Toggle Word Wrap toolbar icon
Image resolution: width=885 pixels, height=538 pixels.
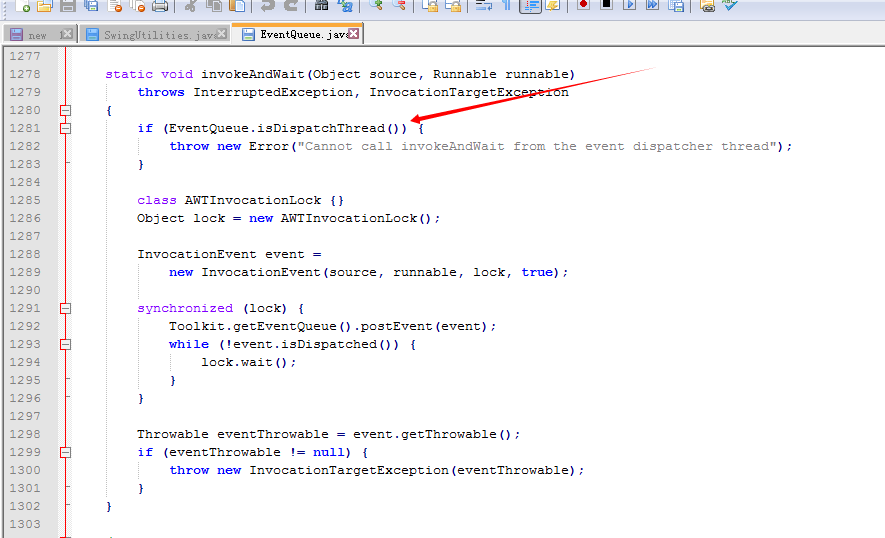[483, 6]
